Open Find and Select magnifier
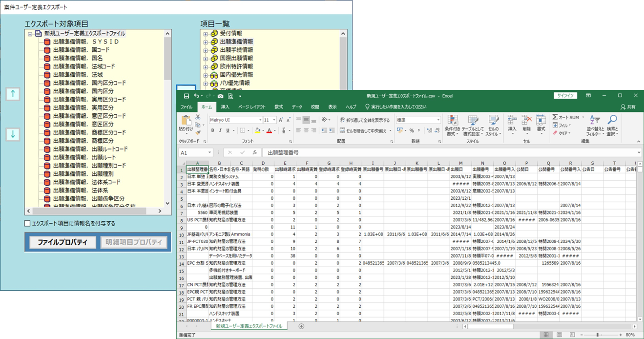The width and height of the screenshot is (644, 339). [x=612, y=126]
